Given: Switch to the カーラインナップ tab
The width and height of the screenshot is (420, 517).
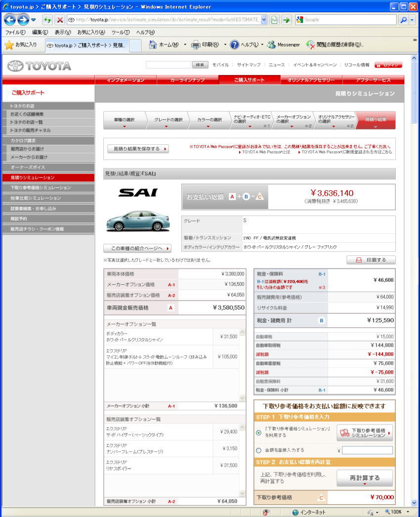Looking at the screenshot, I should pos(187,80).
